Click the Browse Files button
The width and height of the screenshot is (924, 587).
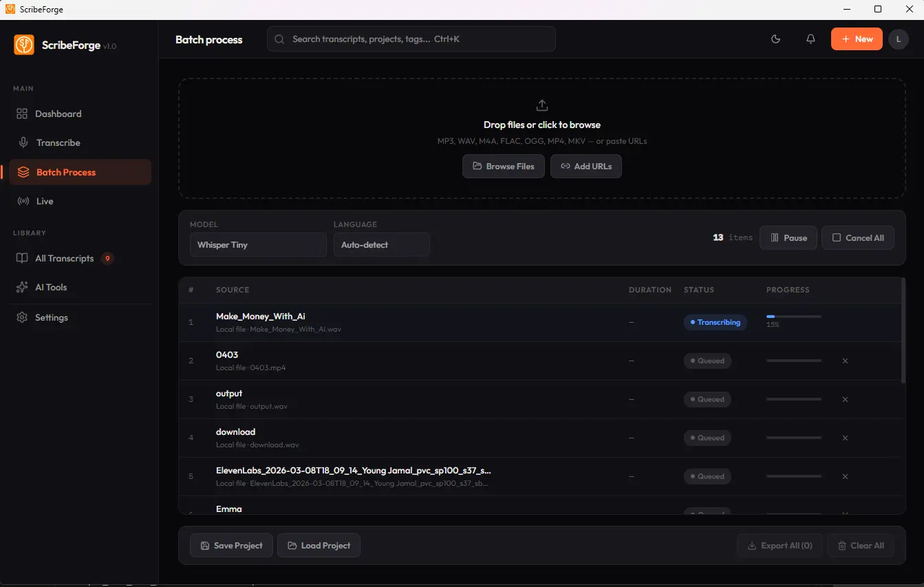pyautogui.click(x=503, y=167)
